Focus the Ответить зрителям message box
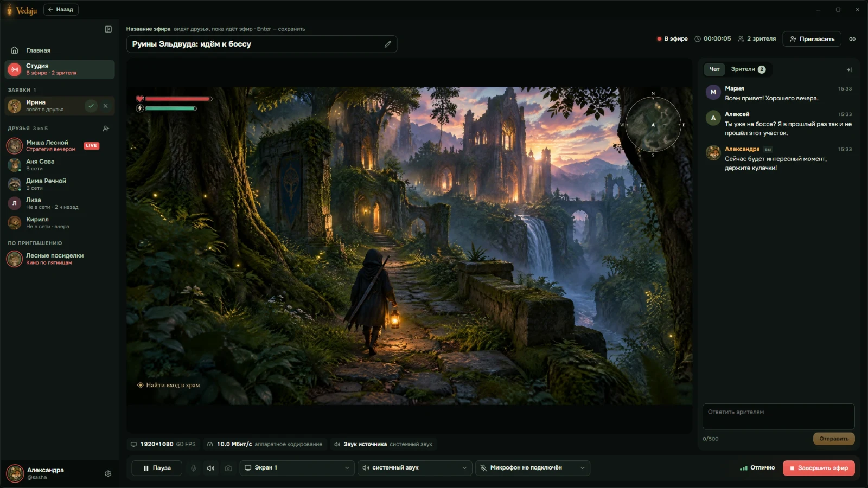 [778, 416]
